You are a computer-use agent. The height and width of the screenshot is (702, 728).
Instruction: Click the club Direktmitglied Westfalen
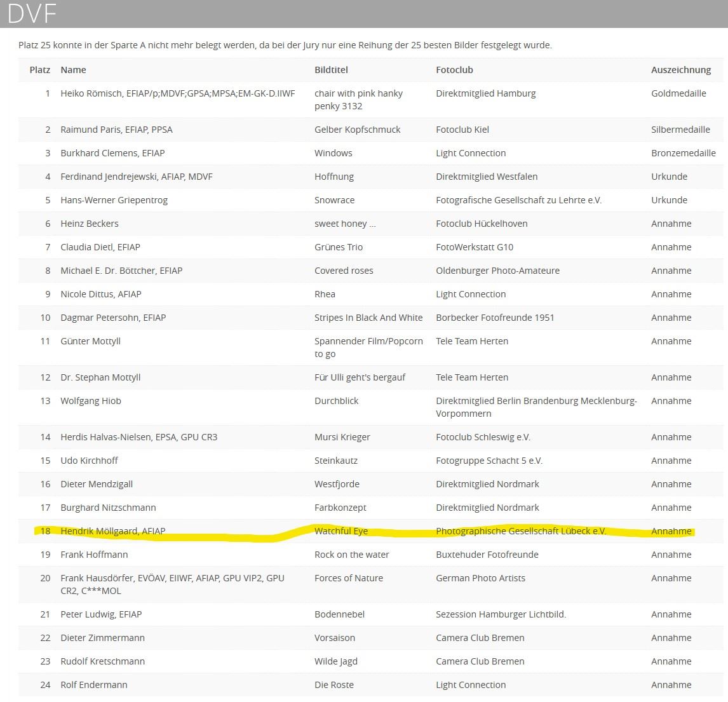coord(487,177)
